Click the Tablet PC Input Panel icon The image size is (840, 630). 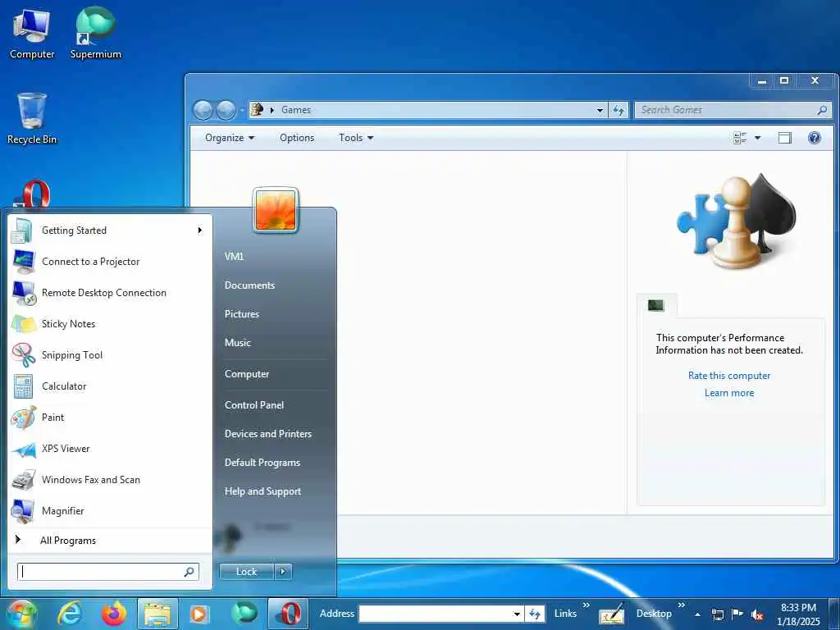tap(612, 614)
